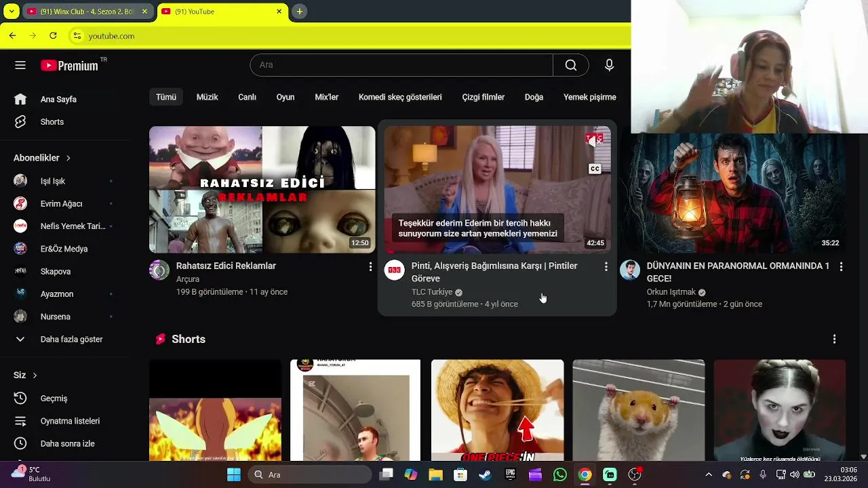The height and width of the screenshot is (488, 868).
Task: Select the Oyun filter chip
Action: (x=285, y=98)
